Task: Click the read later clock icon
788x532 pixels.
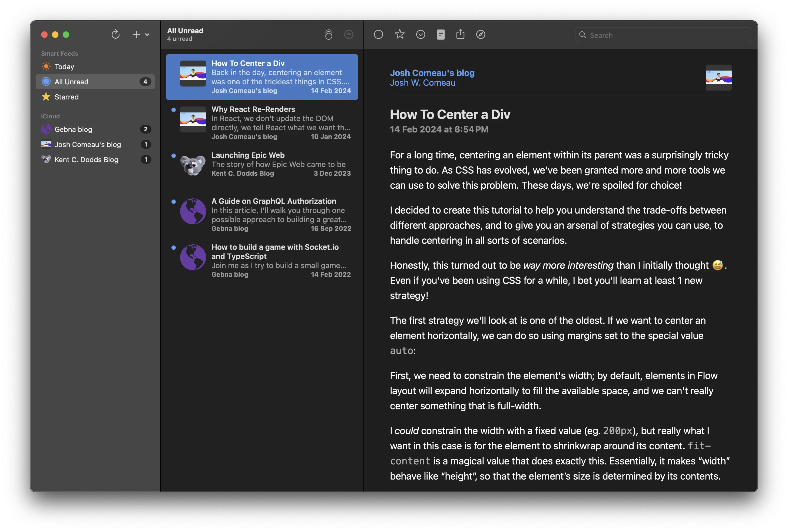Action: (x=420, y=34)
